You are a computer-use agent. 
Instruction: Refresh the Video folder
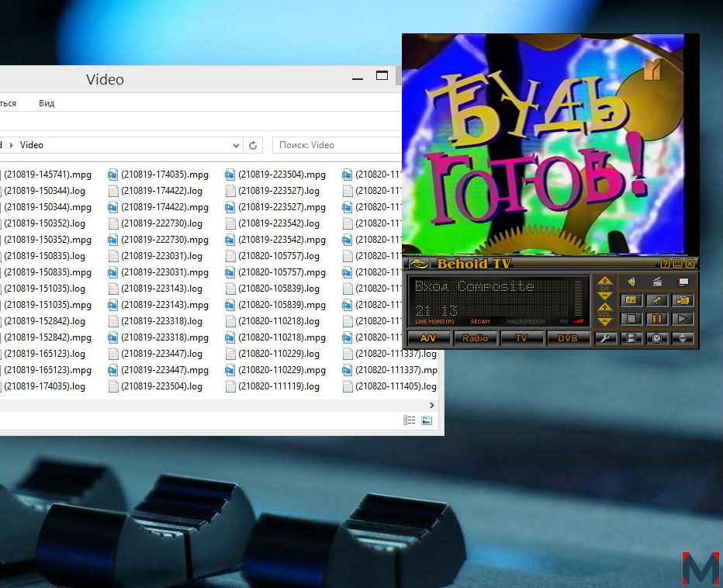253,145
